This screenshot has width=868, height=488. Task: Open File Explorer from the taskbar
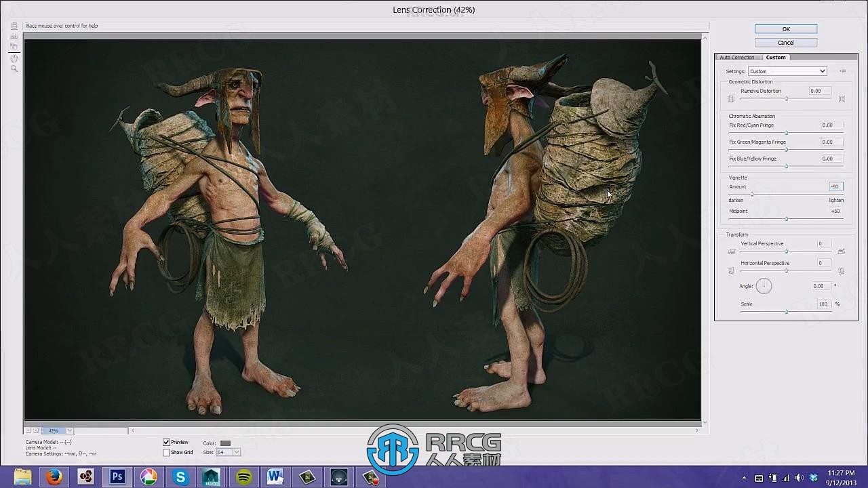point(23,477)
